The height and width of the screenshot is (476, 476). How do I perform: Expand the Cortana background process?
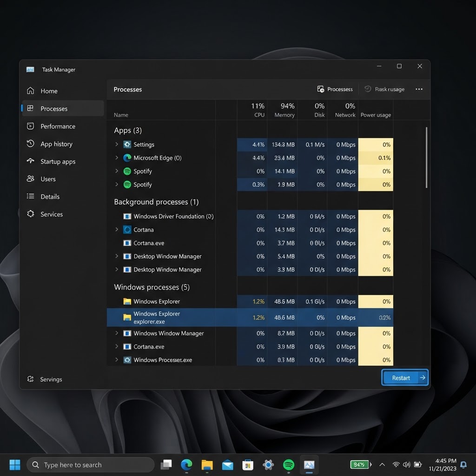pyautogui.click(x=117, y=230)
